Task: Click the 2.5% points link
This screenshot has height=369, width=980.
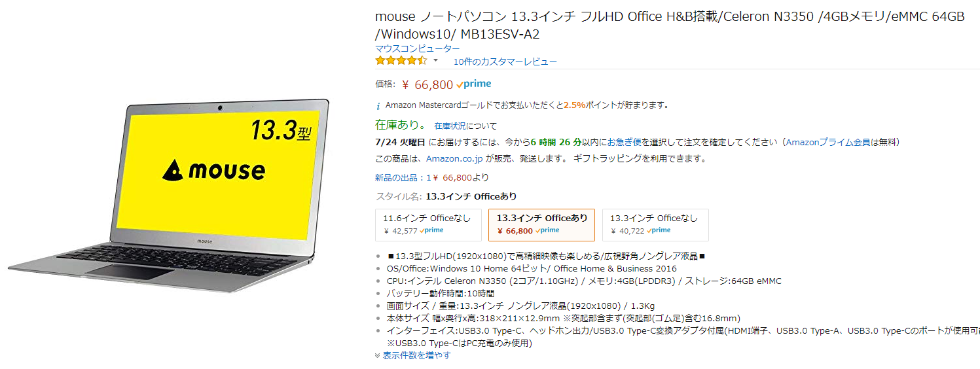Action: pos(575,105)
